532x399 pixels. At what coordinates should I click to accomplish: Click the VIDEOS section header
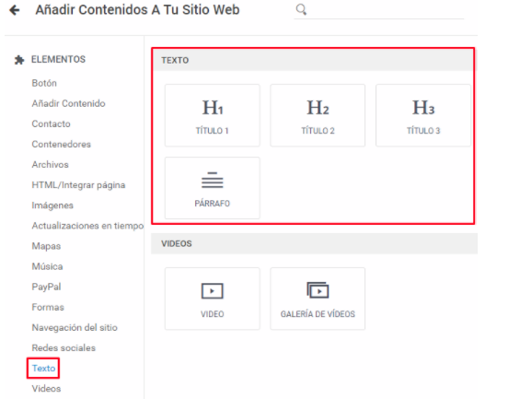(x=314, y=243)
